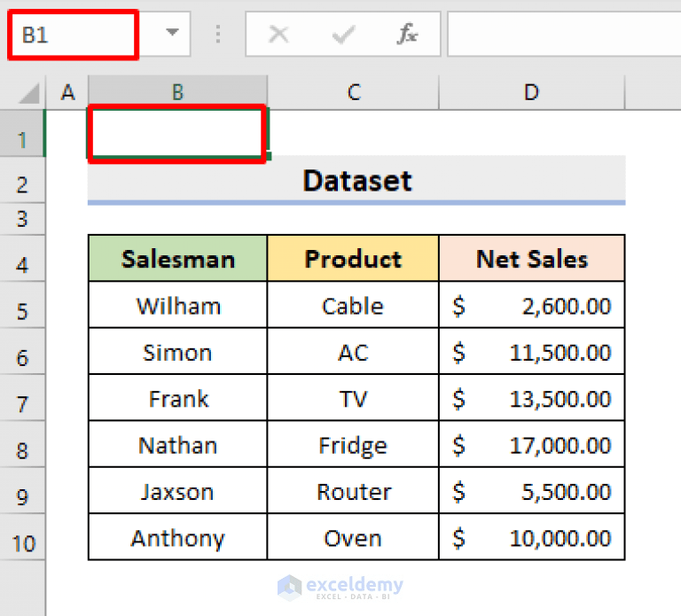
Task: Select the net sales value 10,000.00
Action: tap(532, 537)
